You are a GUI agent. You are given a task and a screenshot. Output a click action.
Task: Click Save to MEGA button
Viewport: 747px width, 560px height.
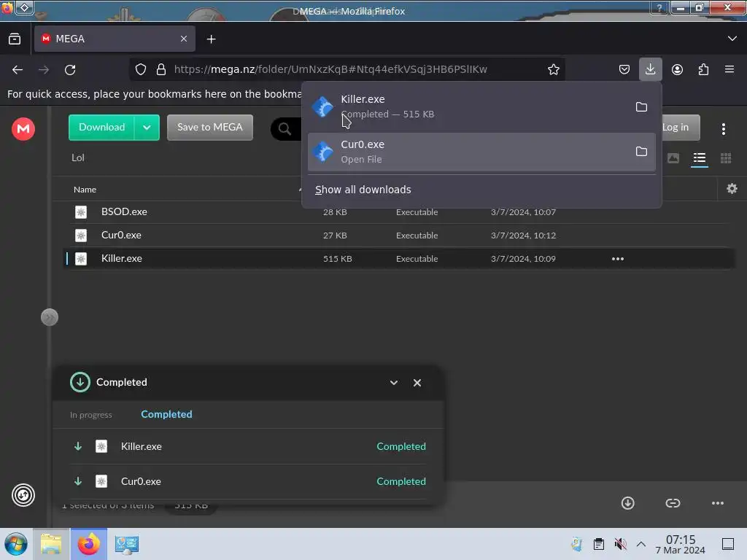(209, 128)
